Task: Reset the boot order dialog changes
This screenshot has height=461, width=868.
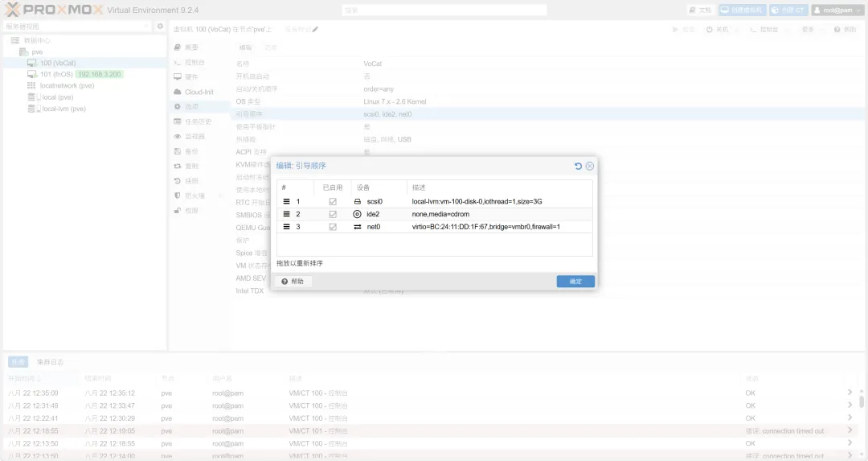Action: pos(578,166)
